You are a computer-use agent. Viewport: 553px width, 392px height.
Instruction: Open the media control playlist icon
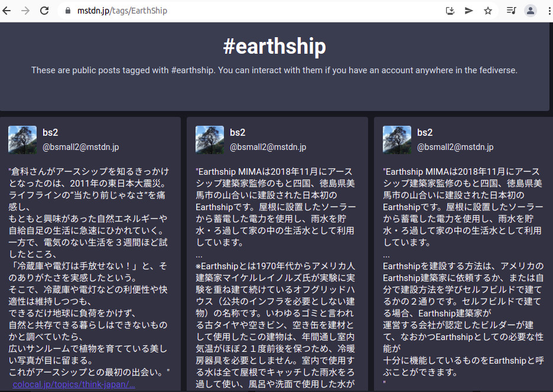point(511,11)
